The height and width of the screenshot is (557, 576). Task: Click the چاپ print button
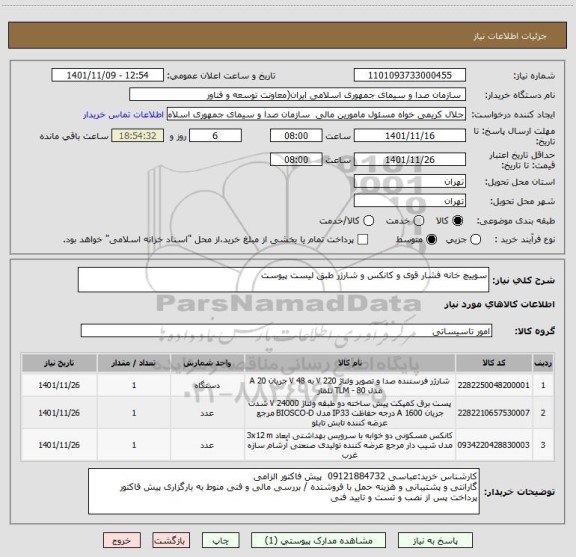221,540
